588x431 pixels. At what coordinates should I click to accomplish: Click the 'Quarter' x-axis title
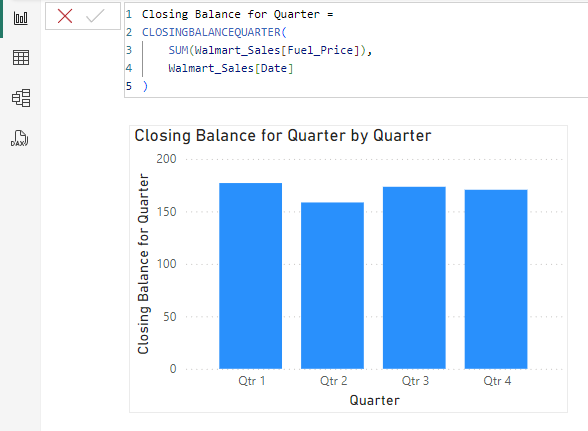pos(374,400)
